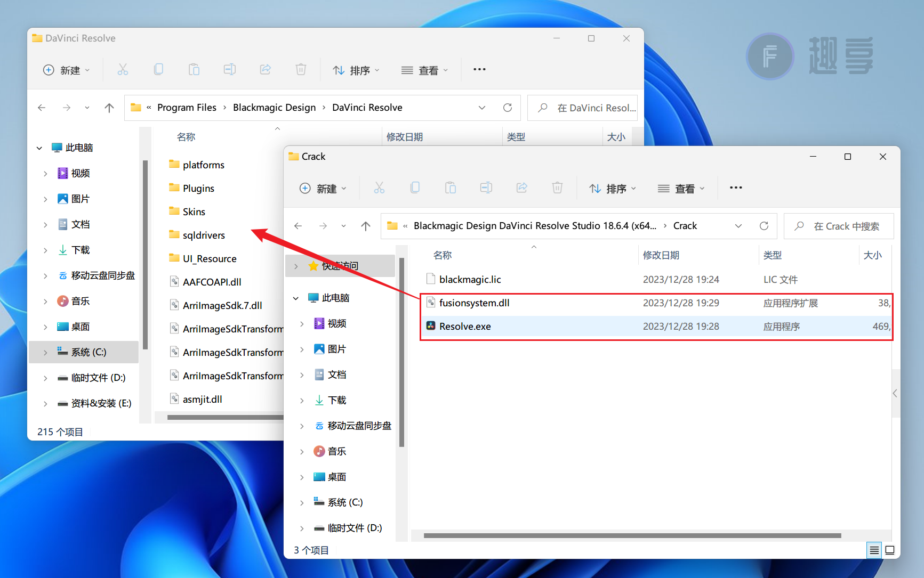
Task: Refresh the DaVinci Resolve folder view
Action: tap(508, 108)
